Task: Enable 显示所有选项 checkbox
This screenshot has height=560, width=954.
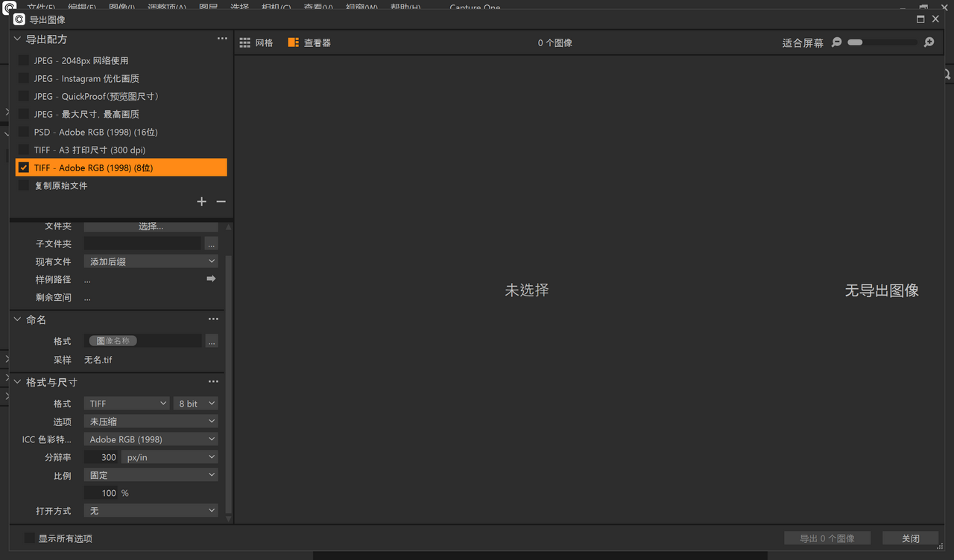Action: [28, 538]
